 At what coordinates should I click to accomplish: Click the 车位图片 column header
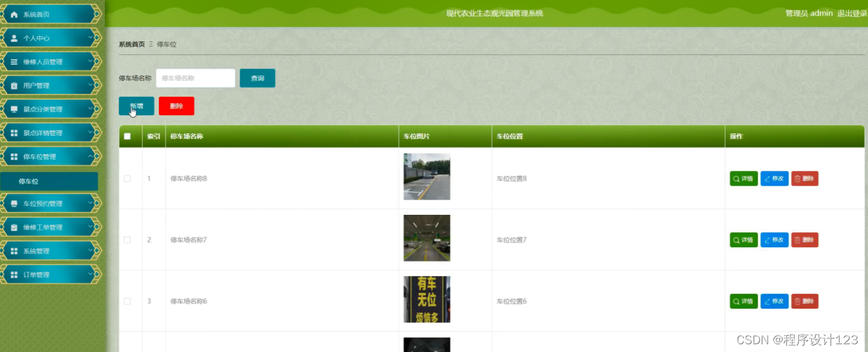tap(417, 137)
